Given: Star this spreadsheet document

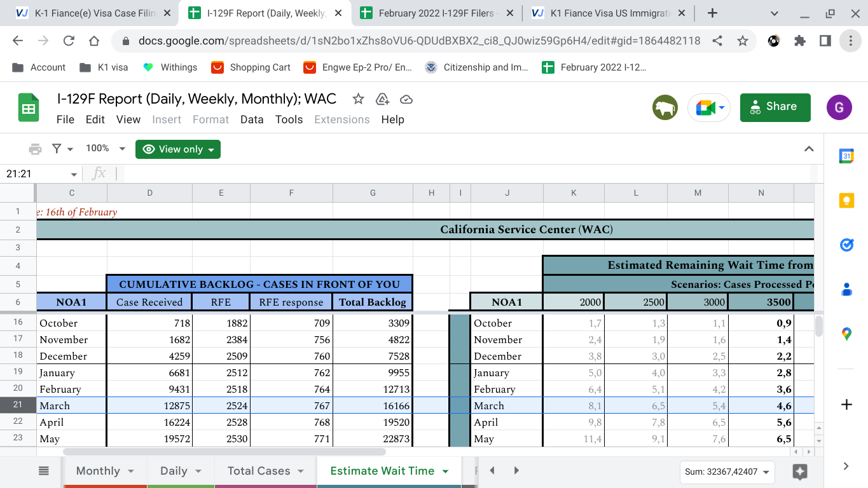Looking at the screenshot, I should [358, 98].
